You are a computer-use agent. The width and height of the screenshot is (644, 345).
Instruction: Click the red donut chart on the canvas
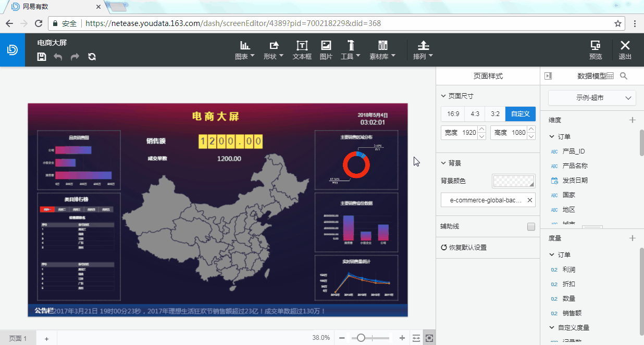click(356, 164)
